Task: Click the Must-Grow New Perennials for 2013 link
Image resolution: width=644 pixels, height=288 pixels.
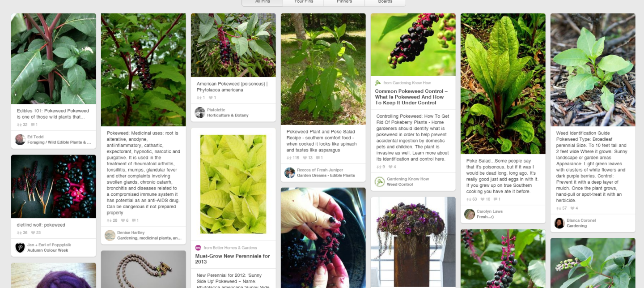Action: click(233, 259)
